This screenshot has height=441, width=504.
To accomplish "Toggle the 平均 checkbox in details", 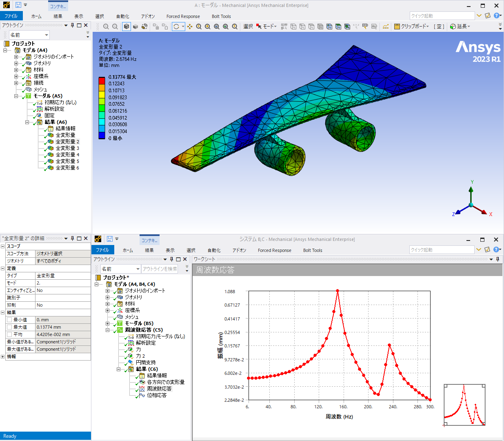I will (9, 334).
